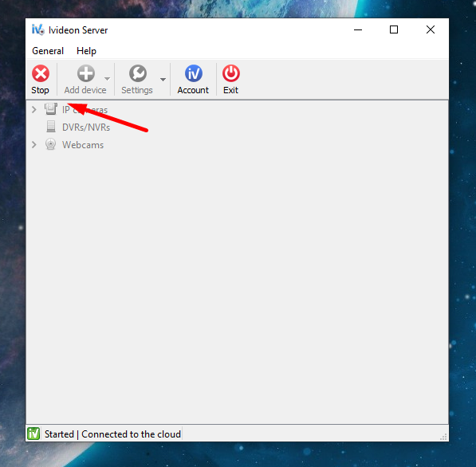Select the DVRs/NVRs recorder icon

coord(51,127)
